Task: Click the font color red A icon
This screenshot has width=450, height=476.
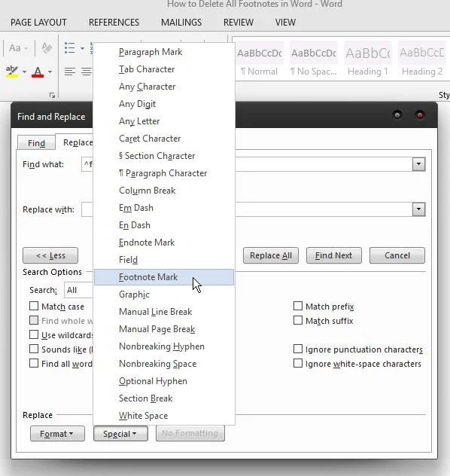Action: tap(38, 72)
